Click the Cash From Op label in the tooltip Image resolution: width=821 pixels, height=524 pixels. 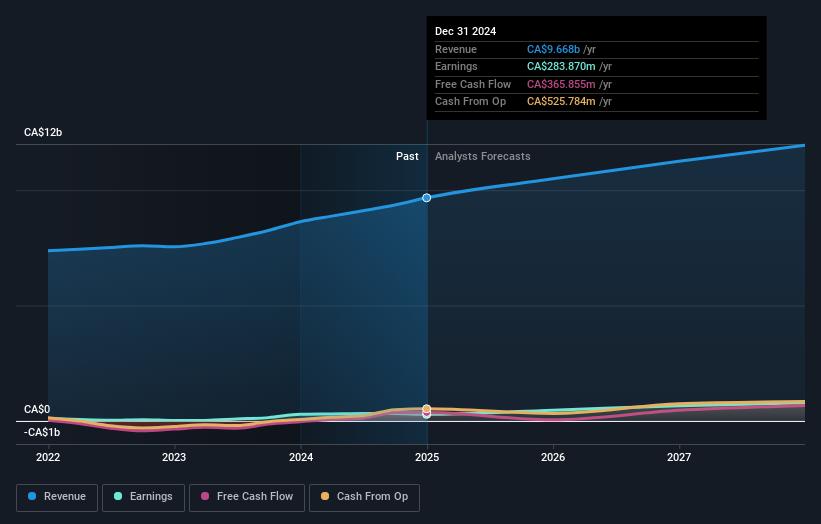[x=470, y=102]
